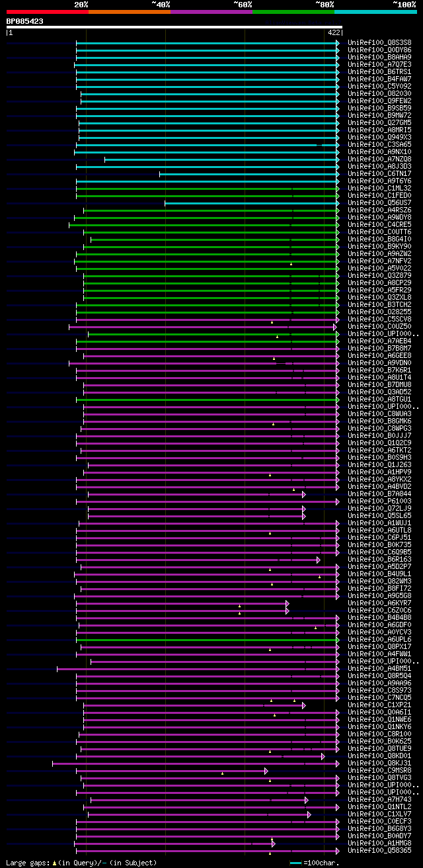The height and width of the screenshot is (868, 423).
Task: Select the UniRef100_Q82WM3 label
Action: (379, 581)
